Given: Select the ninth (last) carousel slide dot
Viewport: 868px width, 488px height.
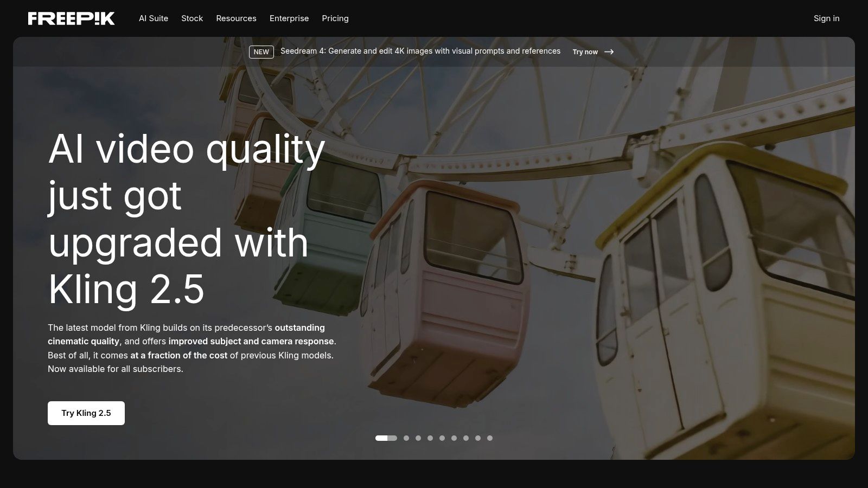Looking at the screenshot, I should tap(490, 438).
